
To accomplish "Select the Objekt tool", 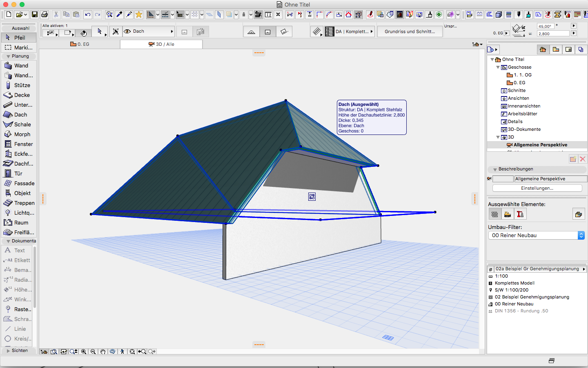I will point(19,193).
